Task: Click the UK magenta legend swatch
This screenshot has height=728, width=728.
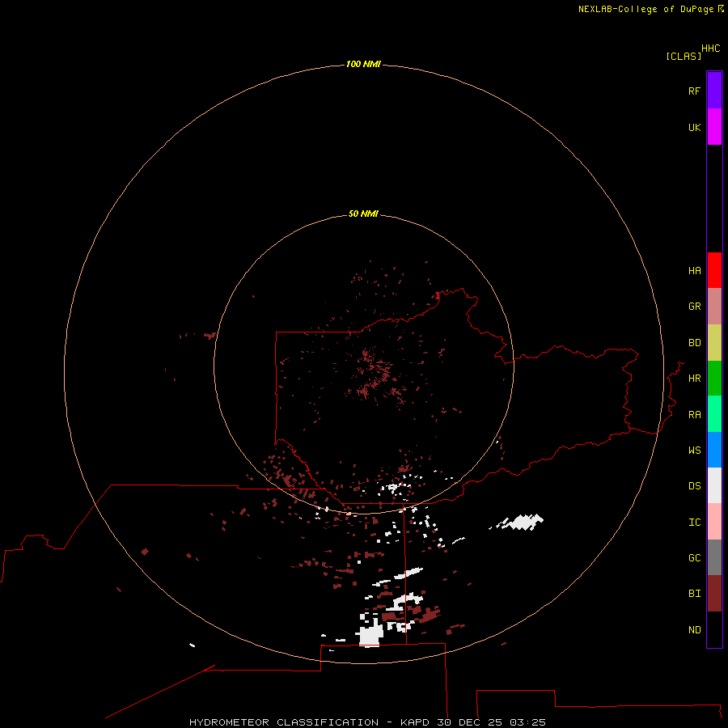Action: pyautogui.click(x=714, y=127)
